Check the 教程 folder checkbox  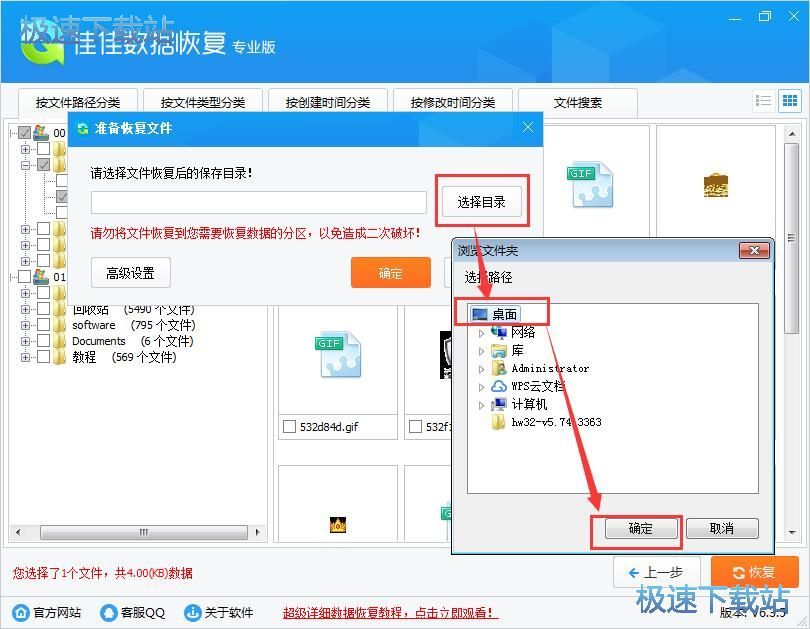(x=44, y=357)
